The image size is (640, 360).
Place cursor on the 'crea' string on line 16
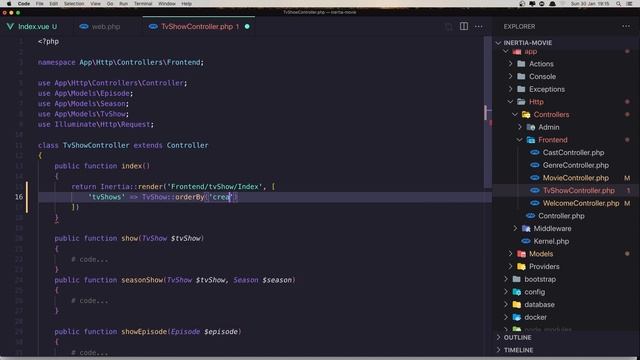click(220, 197)
